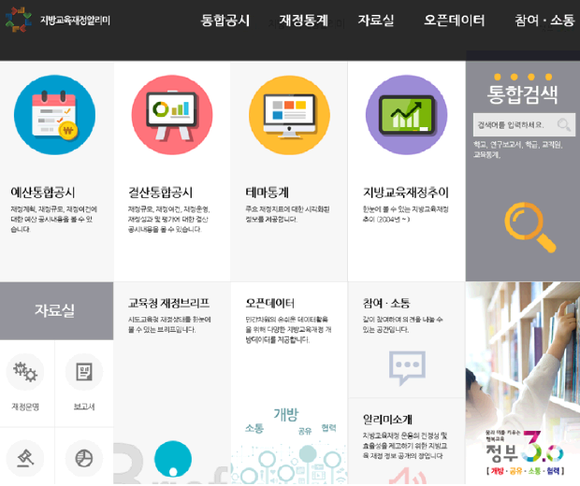Open the 테마통계 link
This screenshot has width=580, height=486.
267,192
